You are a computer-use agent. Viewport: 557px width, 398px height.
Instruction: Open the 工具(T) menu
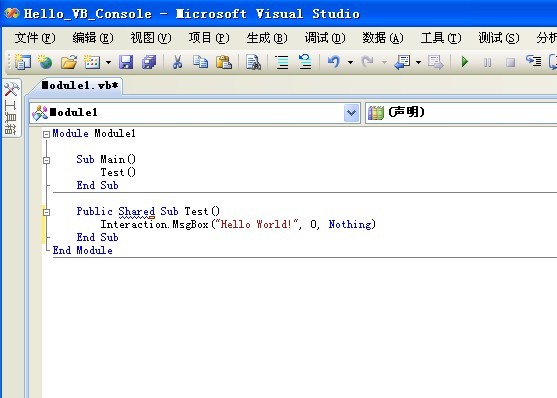coord(441,38)
